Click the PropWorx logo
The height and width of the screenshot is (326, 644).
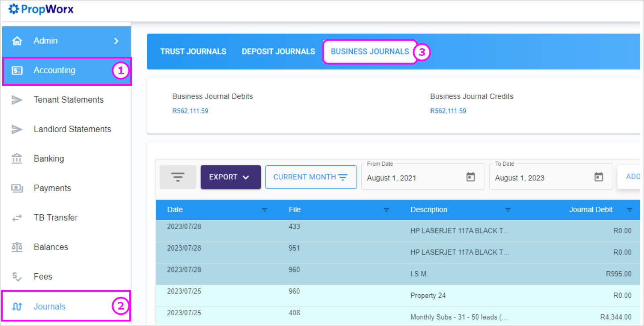point(41,9)
